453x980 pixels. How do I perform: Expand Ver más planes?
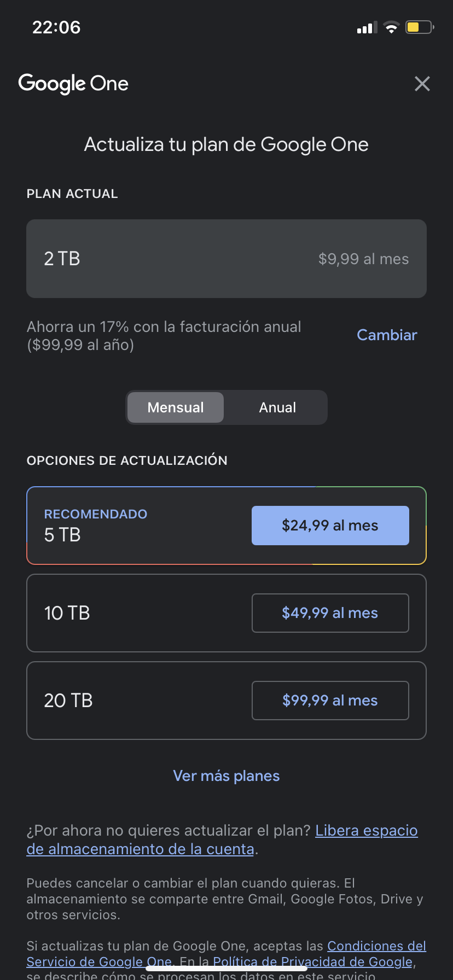pos(226,776)
